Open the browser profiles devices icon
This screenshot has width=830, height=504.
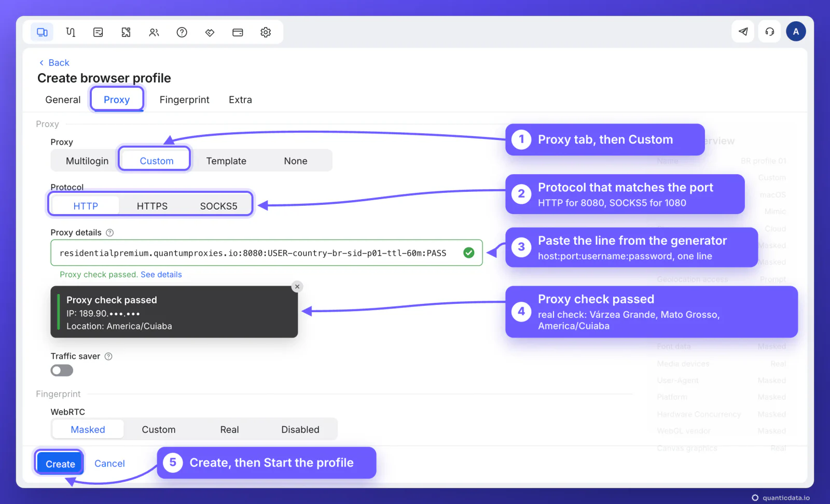pyautogui.click(x=42, y=32)
